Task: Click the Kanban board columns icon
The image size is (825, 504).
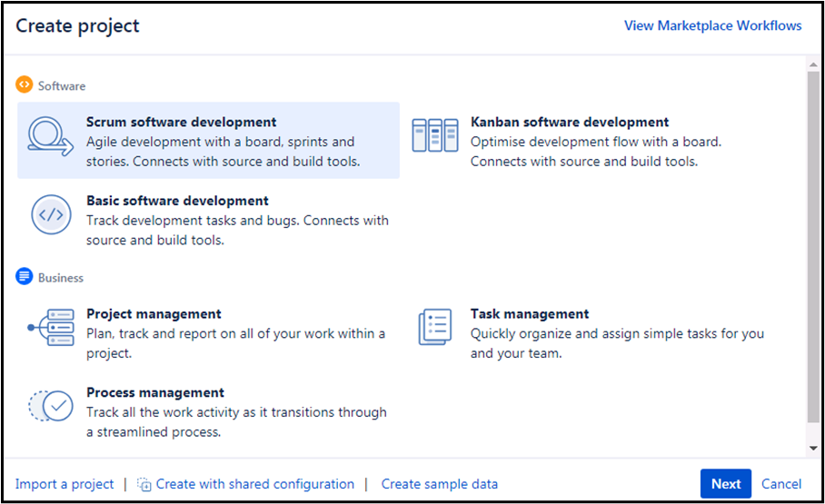Action: click(x=434, y=135)
